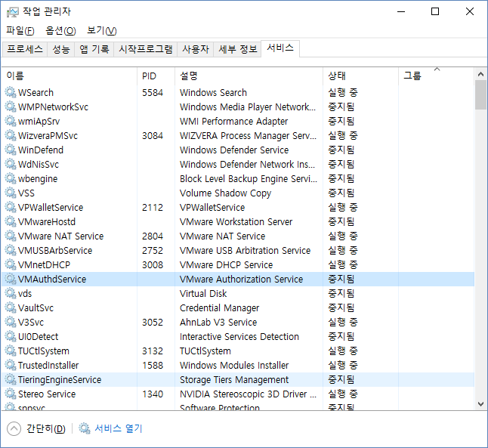Image resolution: width=488 pixels, height=448 pixels.
Task: Select the VMware Authorization Service description
Action: (x=241, y=279)
